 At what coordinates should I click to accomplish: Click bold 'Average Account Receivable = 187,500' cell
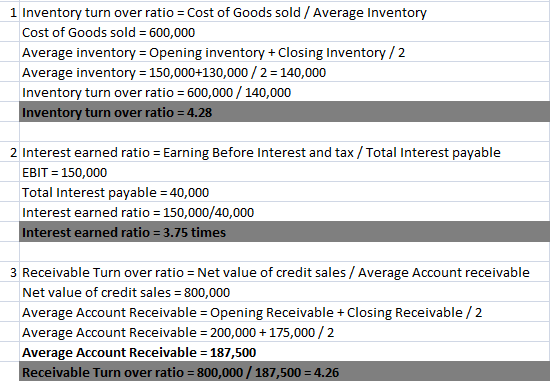284,352
